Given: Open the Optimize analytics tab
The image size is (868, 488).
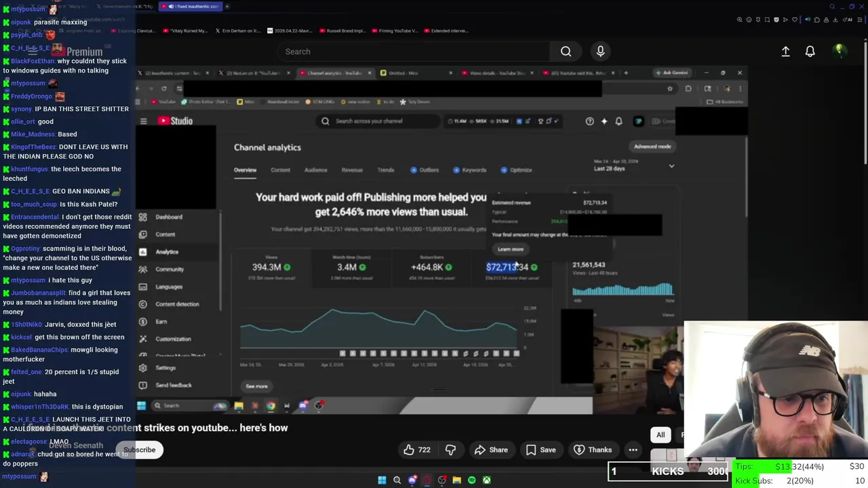Looking at the screenshot, I should (516, 170).
